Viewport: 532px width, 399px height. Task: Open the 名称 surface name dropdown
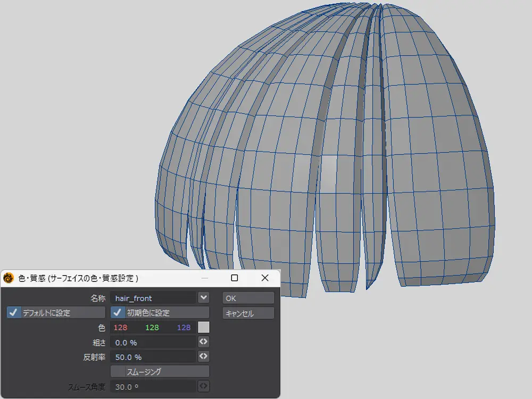click(203, 298)
